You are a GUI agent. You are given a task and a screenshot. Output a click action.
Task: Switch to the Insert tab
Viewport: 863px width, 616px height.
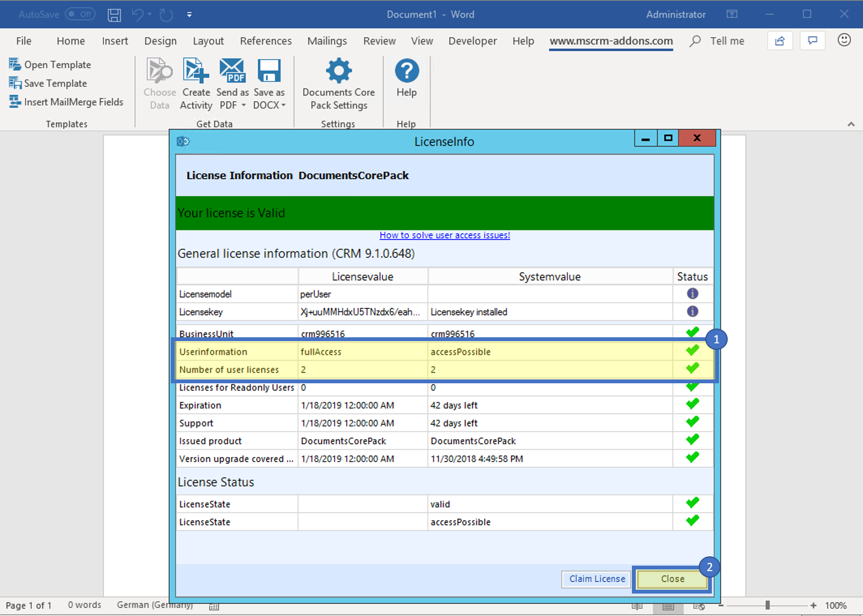coord(115,41)
